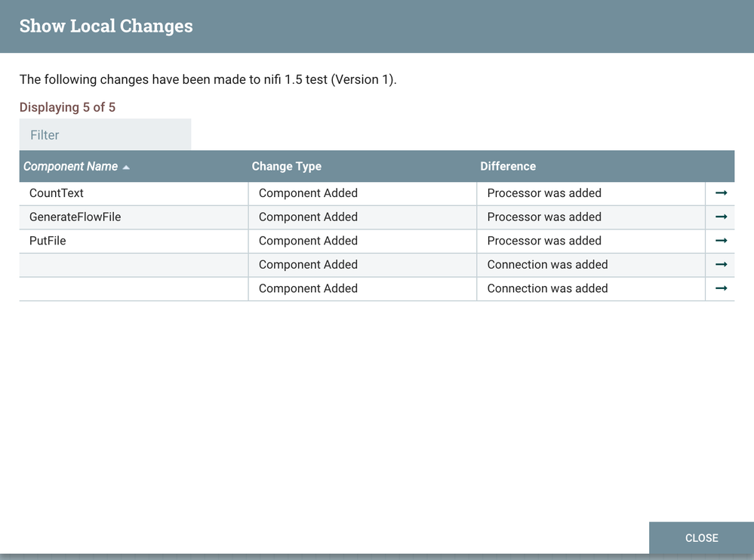The width and height of the screenshot is (754, 560).
Task: Click the go-to arrow on the first connection row
Action: (720, 265)
